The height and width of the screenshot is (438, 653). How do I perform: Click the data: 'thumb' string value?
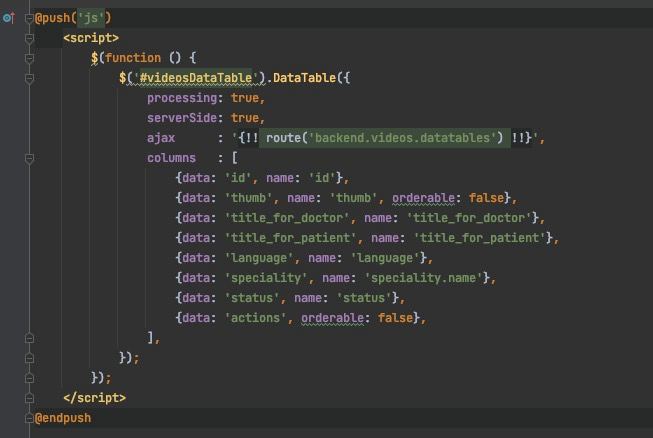pos(248,198)
